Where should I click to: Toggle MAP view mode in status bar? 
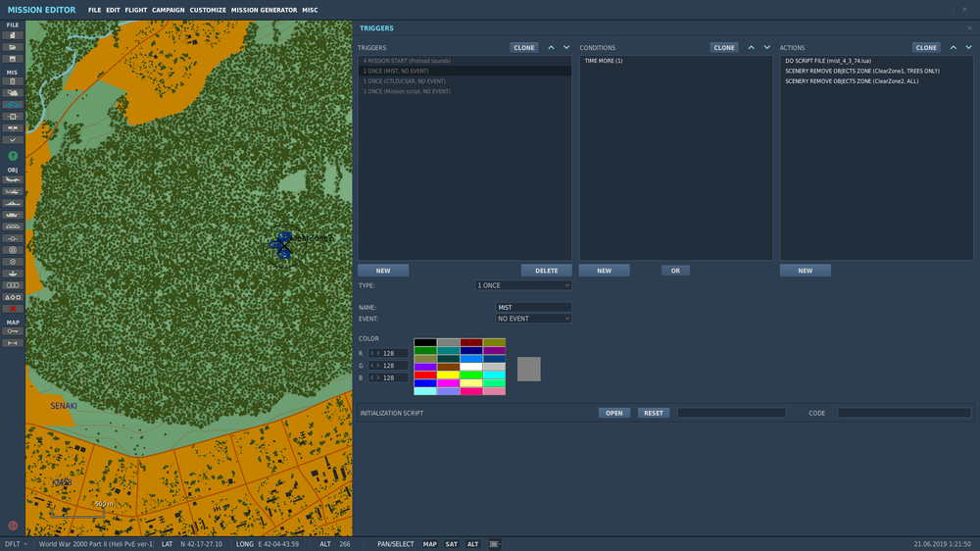(430, 544)
